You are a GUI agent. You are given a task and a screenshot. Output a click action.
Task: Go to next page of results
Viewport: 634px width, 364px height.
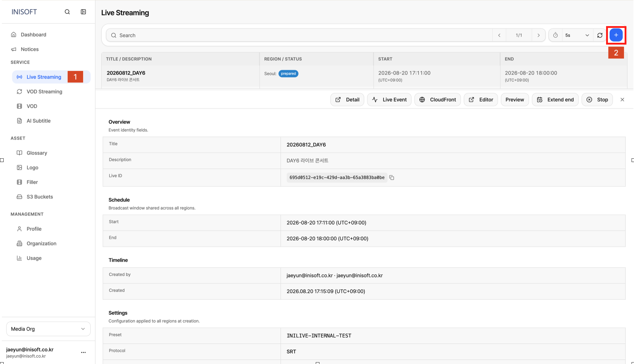[538, 35]
